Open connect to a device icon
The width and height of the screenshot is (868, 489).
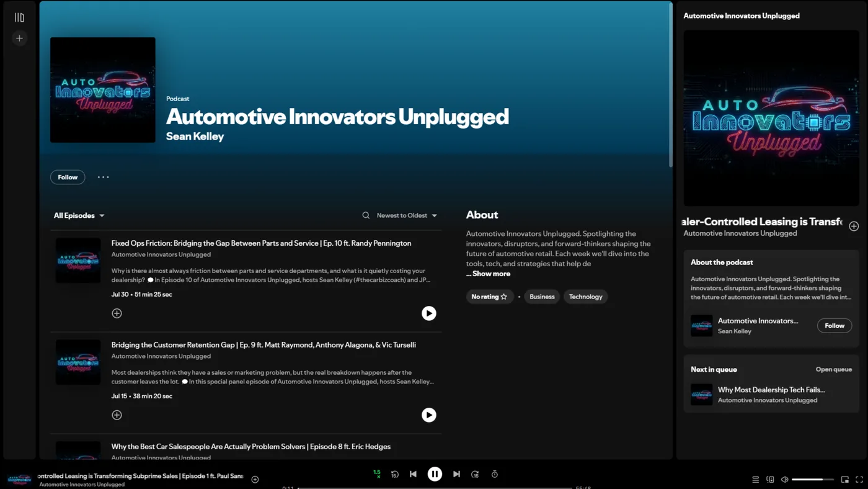pos(770,479)
